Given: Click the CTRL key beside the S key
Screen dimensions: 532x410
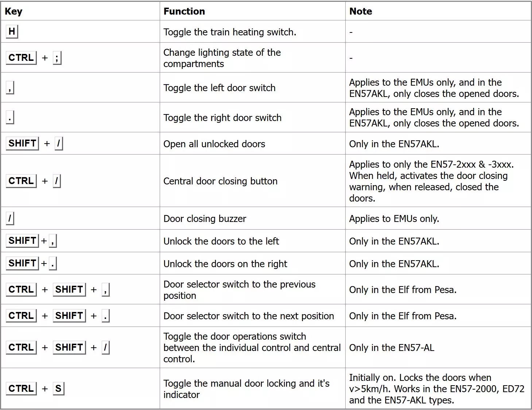Looking at the screenshot, I should point(21,388).
